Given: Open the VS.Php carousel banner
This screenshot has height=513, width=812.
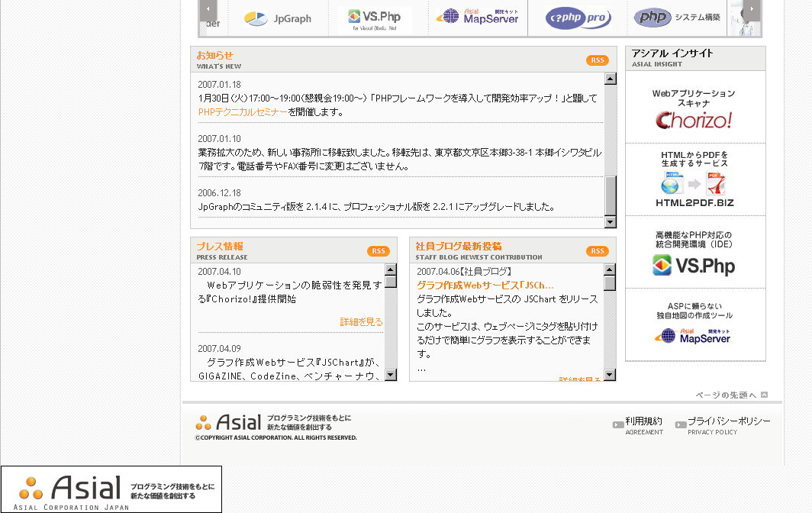Looking at the screenshot, I should [375, 18].
